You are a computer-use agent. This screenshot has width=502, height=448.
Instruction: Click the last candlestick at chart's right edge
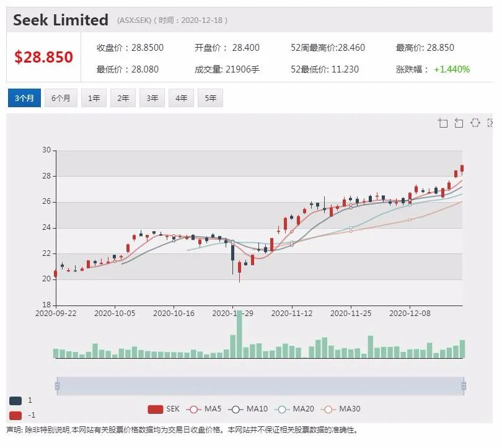pyautogui.click(x=462, y=170)
